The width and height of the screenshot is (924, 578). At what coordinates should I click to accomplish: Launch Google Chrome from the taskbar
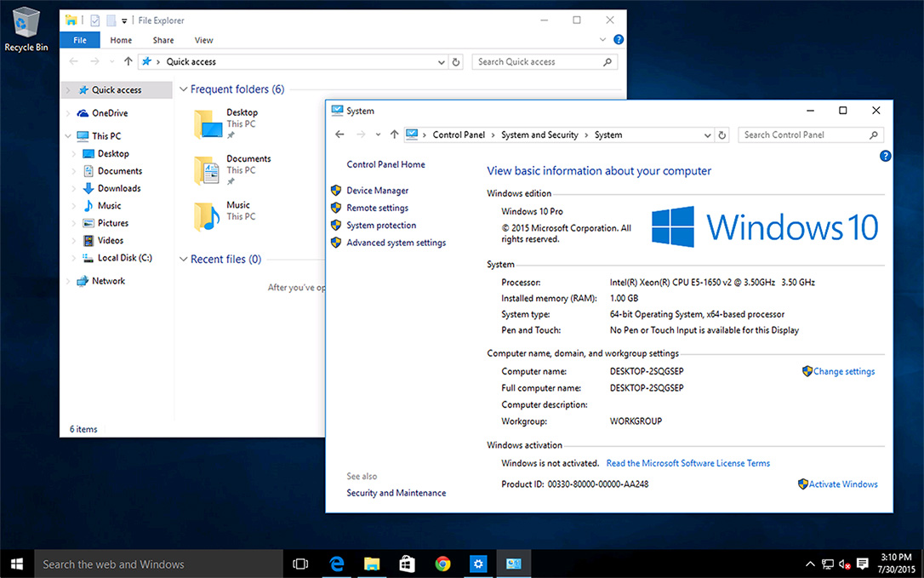point(442,564)
